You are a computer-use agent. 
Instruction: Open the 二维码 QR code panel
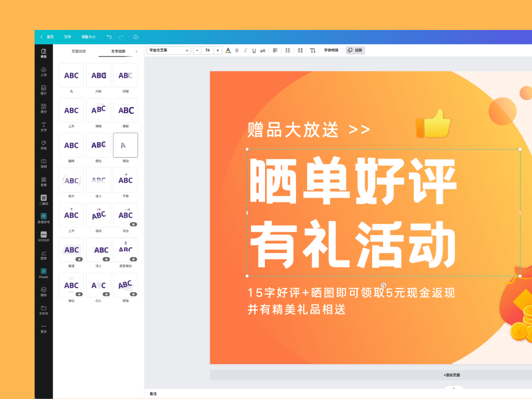click(x=43, y=200)
